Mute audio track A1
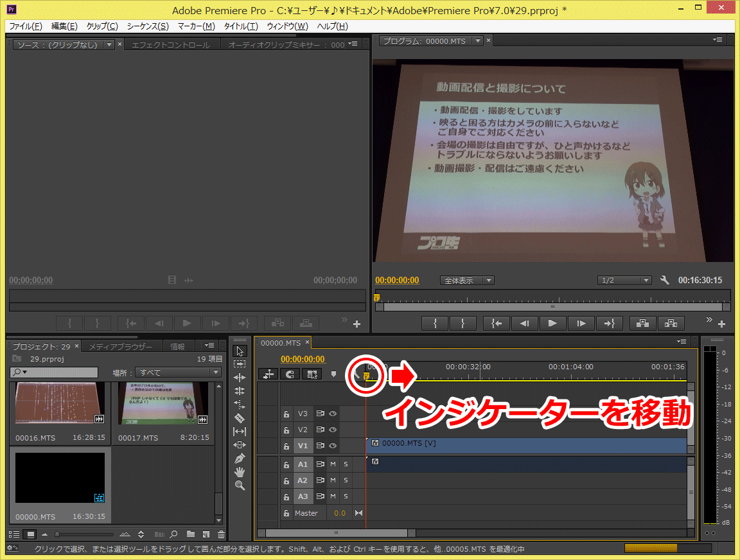 [x=333, y=464]
